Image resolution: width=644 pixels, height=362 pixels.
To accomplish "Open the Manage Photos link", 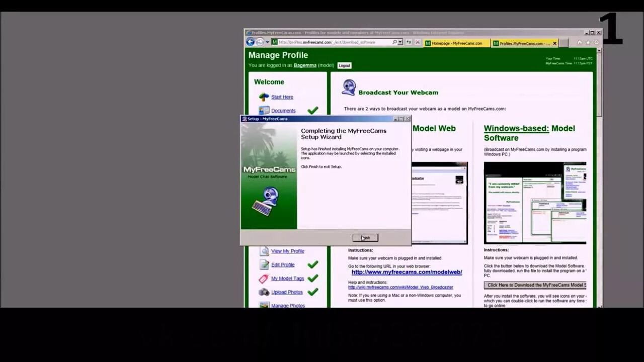I will point(288,305).
